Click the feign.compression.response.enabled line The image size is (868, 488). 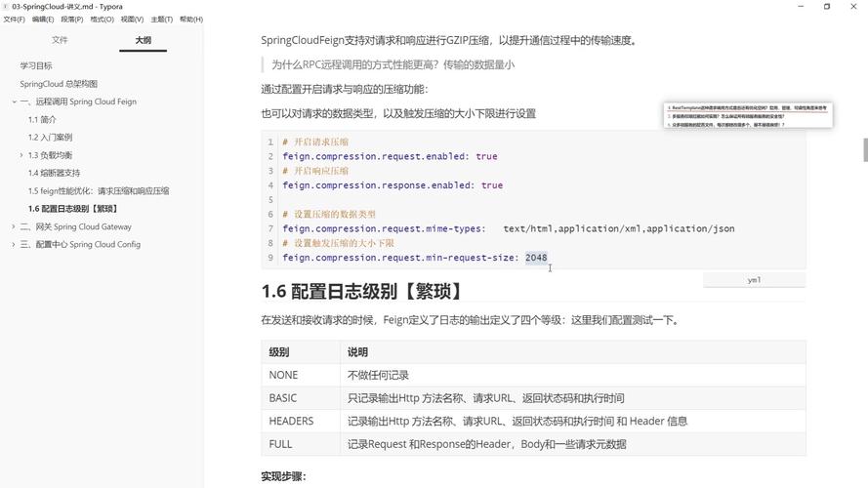coord(393,185)
